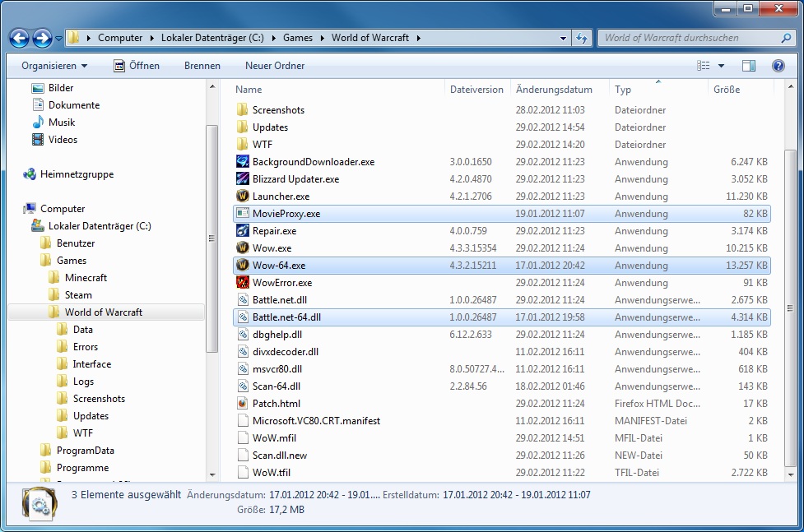Select Patch.html Firefox document icon
The width and height of the screenshot is (804, 532).
pyautogui.click(x=243, y=404)
